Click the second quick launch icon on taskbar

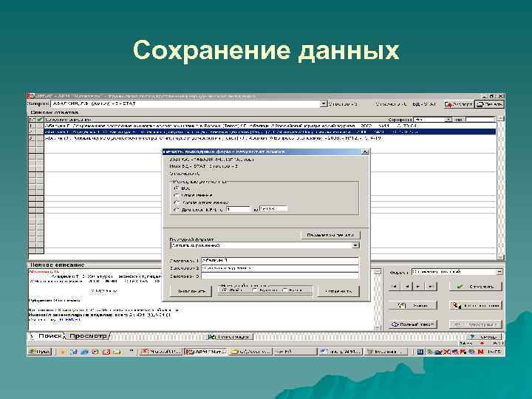click(73, 352)
